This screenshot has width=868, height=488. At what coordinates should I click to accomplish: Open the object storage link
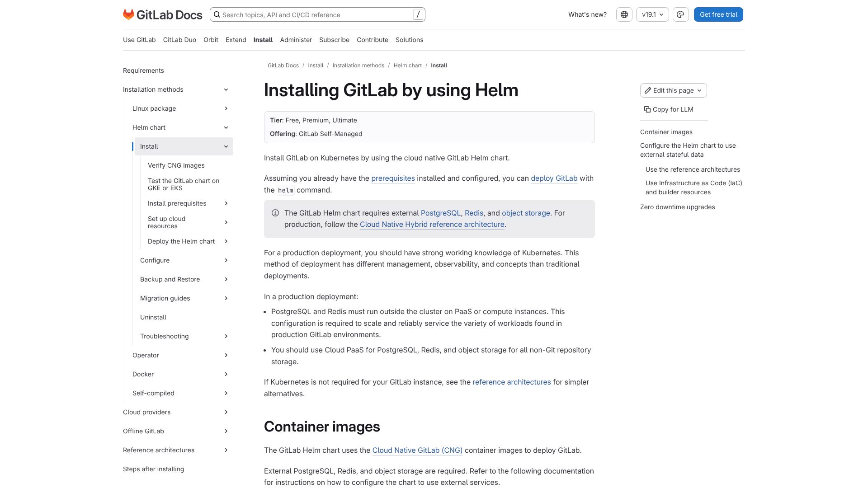(x=526, y=213)
